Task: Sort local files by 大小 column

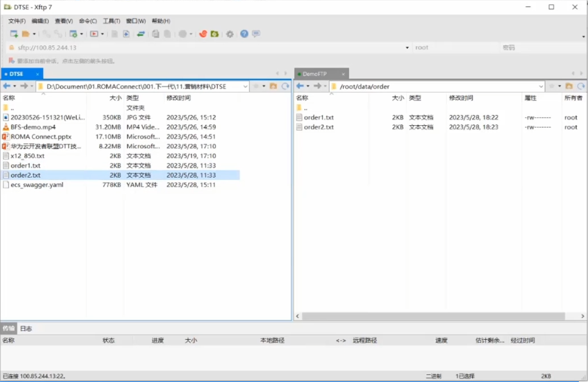Action: click(116, 98)
